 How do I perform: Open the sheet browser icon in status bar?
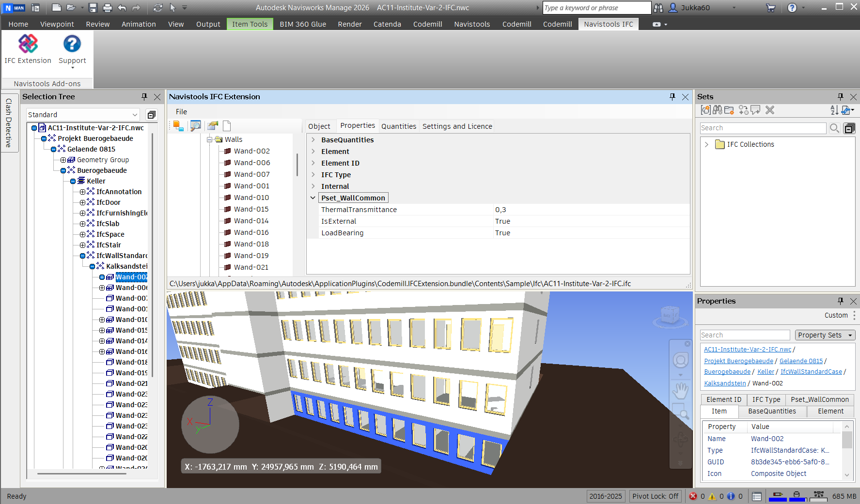pyautogui.click(x=757, y=496)
